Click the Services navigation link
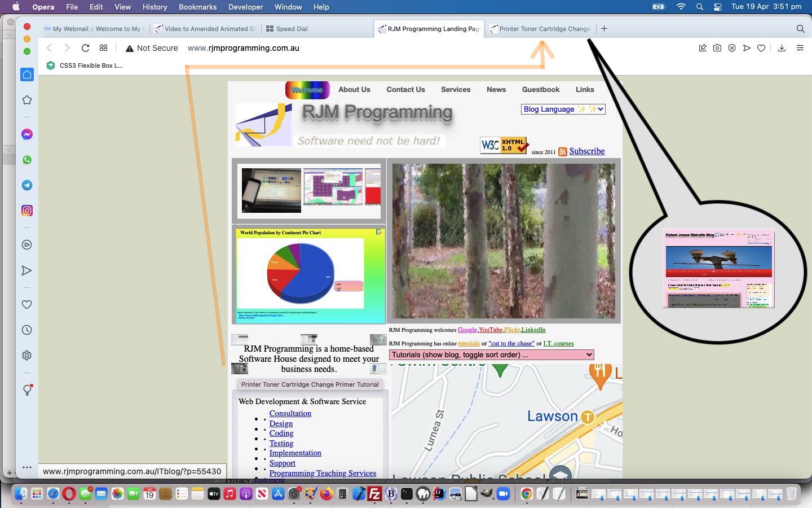This screenshot has height=508, width=812. (456, 90)
